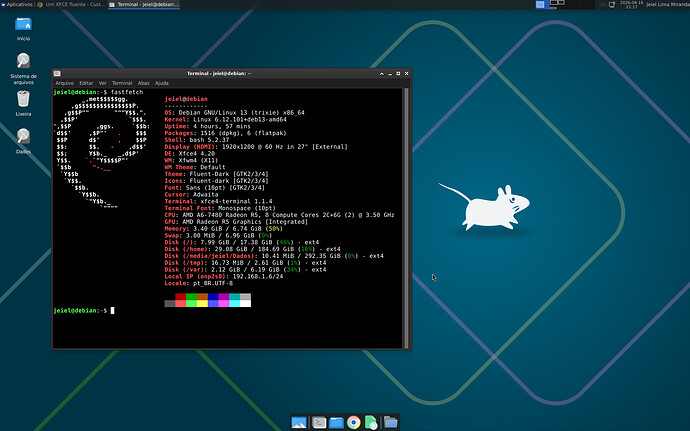Click the 'Display (HDMI)' line
690x431 pixels.
point(256,147)
